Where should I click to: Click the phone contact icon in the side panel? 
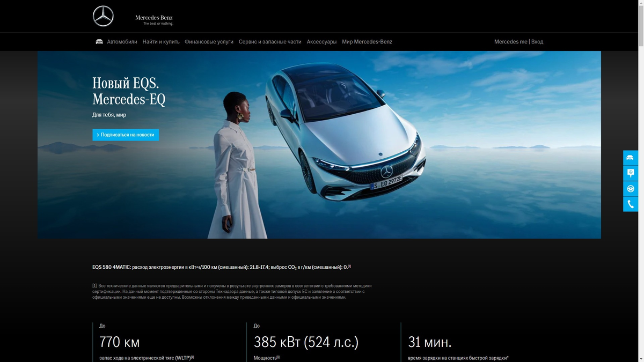pos(631,204)
